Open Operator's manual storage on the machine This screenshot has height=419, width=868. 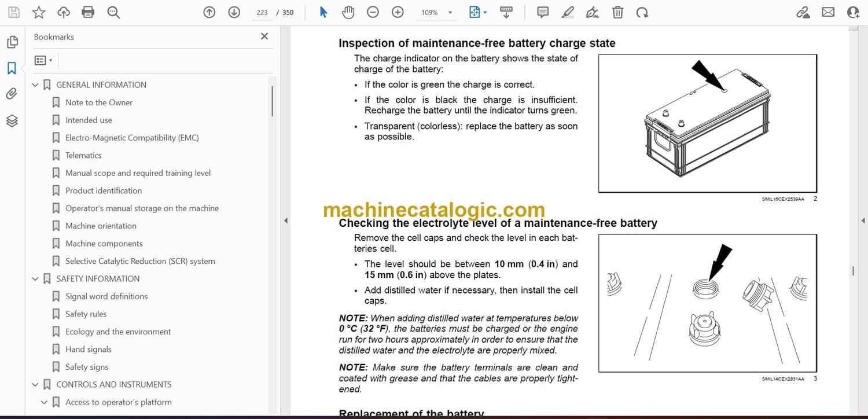click(x=142, y=208)
